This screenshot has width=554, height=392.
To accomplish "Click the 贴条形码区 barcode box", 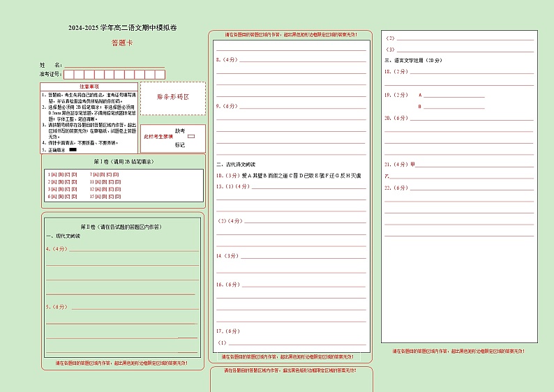I will 172,98.
